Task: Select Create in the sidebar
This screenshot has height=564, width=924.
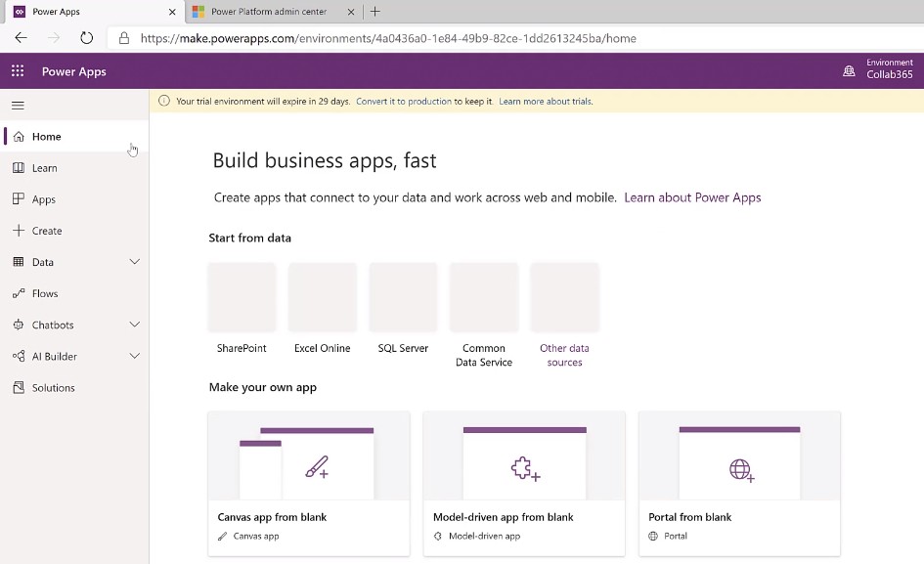Action: pyautogui.click(x=74, y=231)
